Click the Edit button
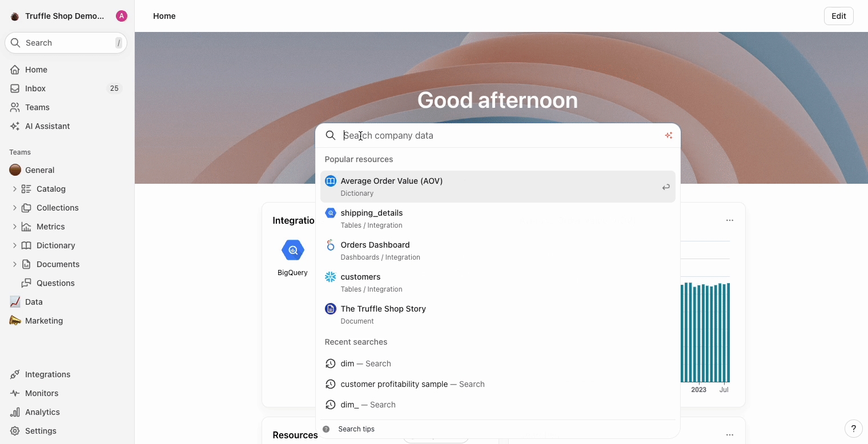This screenshot has height=444, width=868. [838, 16]
